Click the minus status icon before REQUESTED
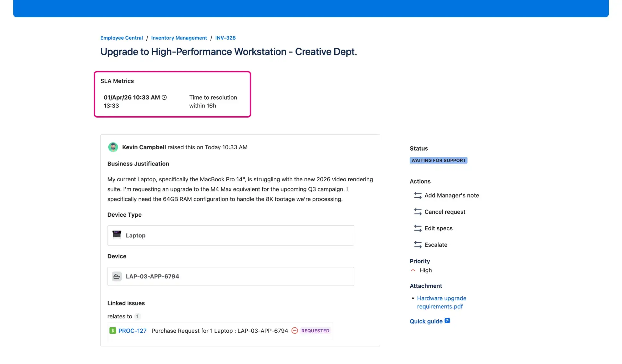 [295, 331]
